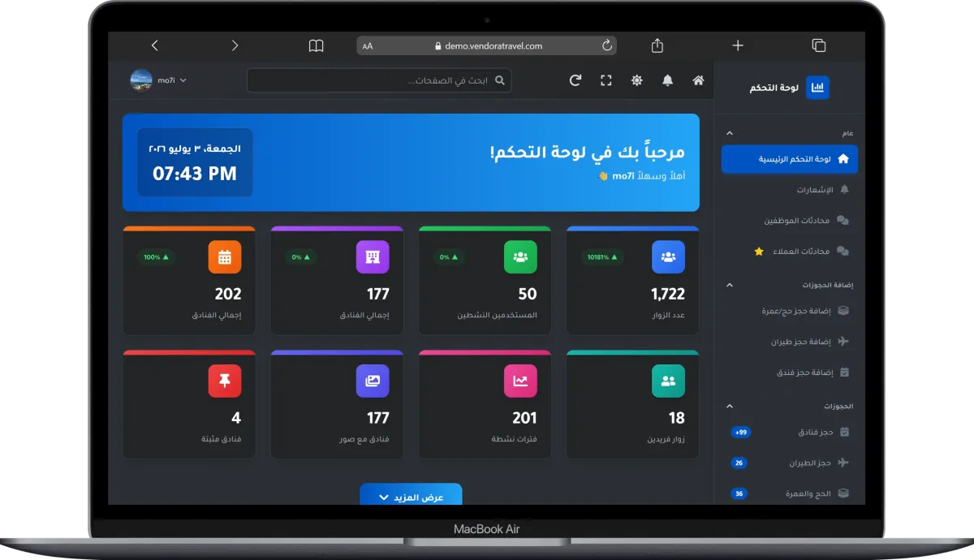Open الإشعارات in the sidebar
This screenshot has height=560, width=974.
point(790,190)
